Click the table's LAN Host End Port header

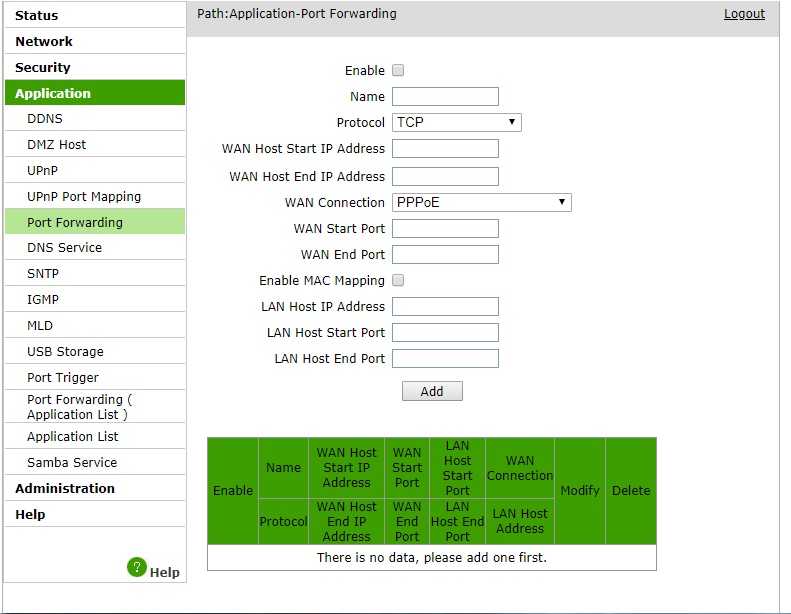point(458,522)
